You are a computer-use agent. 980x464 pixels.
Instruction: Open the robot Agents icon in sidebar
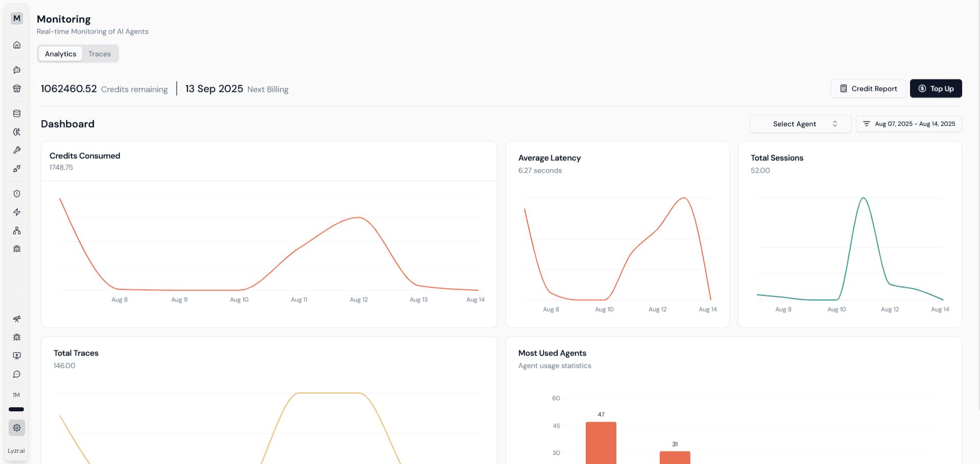17,70
